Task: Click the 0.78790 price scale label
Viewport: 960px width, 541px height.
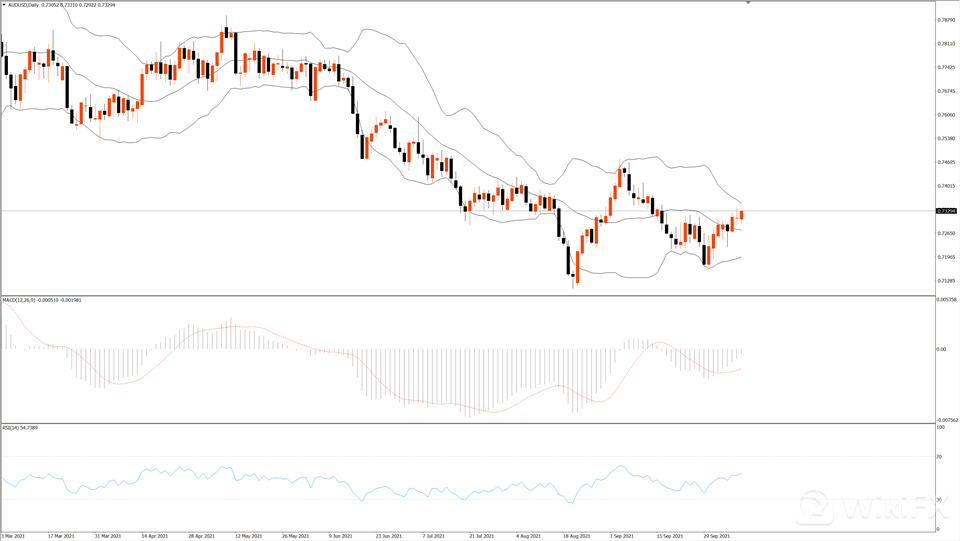Action: tap(946, 20)
